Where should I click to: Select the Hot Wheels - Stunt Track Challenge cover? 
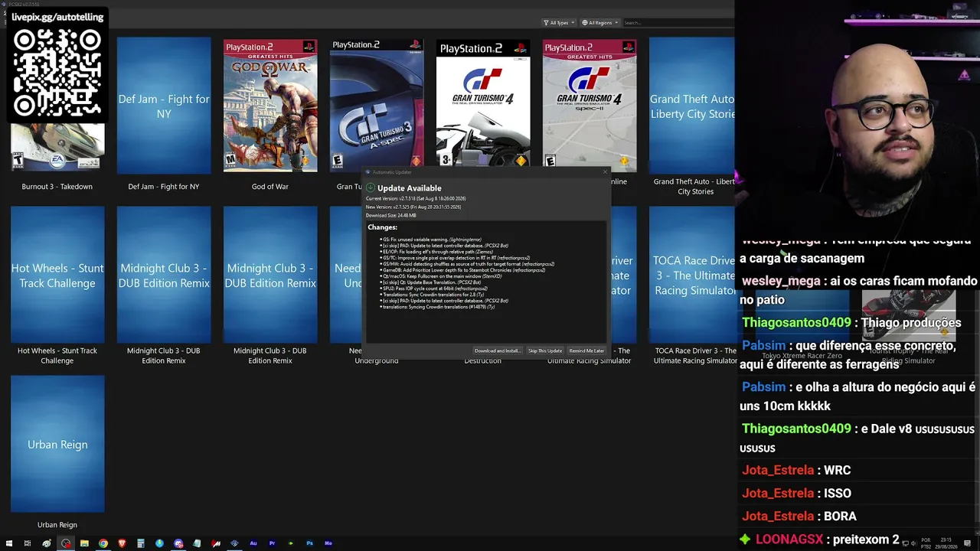57,275
